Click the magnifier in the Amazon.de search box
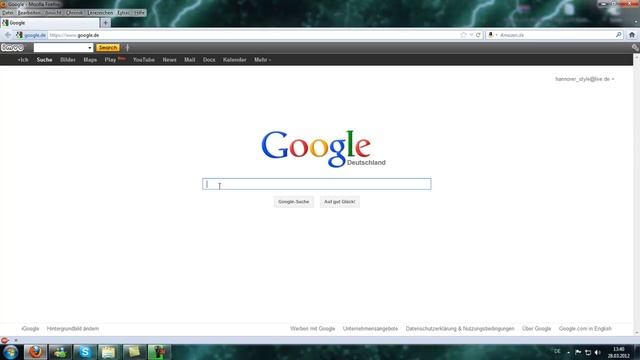This screenshot has height=360, width=640. pyautogui.click(x=618, y=35)
